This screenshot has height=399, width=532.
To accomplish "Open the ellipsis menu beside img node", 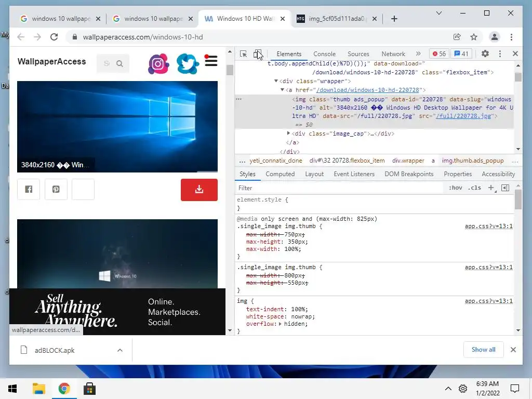I will coord(239,99).
